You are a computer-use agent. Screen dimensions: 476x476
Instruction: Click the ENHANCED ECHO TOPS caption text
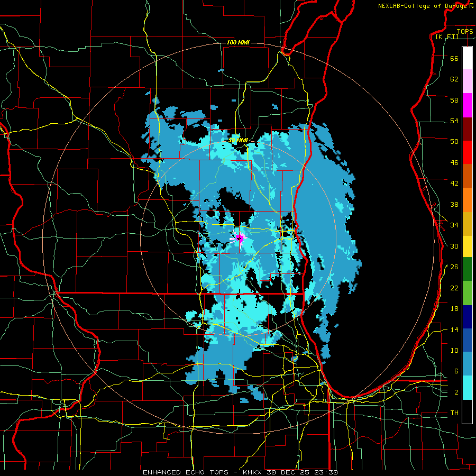click(x=185, y=472)
